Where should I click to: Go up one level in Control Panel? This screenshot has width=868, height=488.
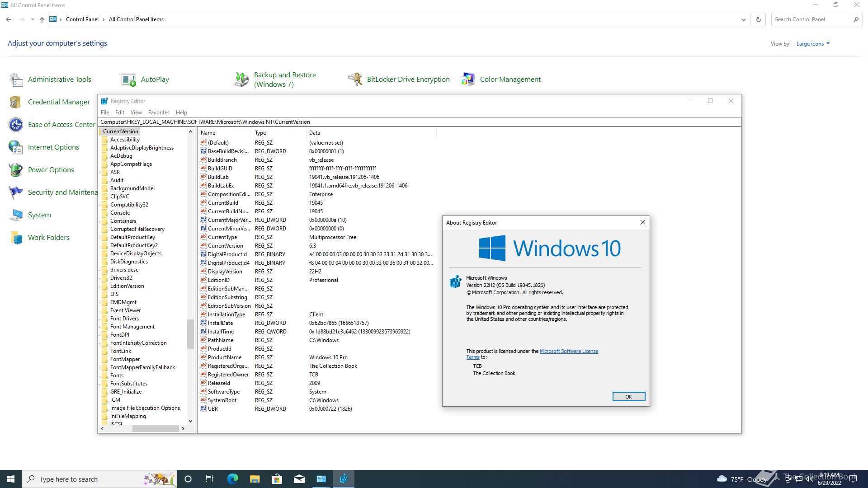[42, 19]
